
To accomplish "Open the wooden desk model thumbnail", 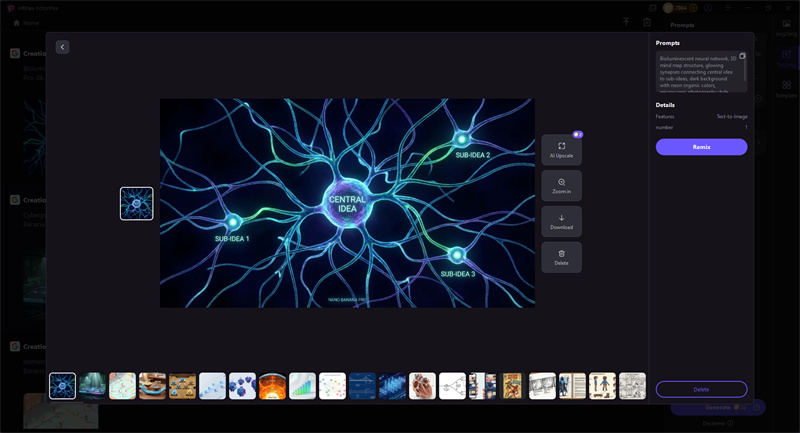I will [153, 386].
